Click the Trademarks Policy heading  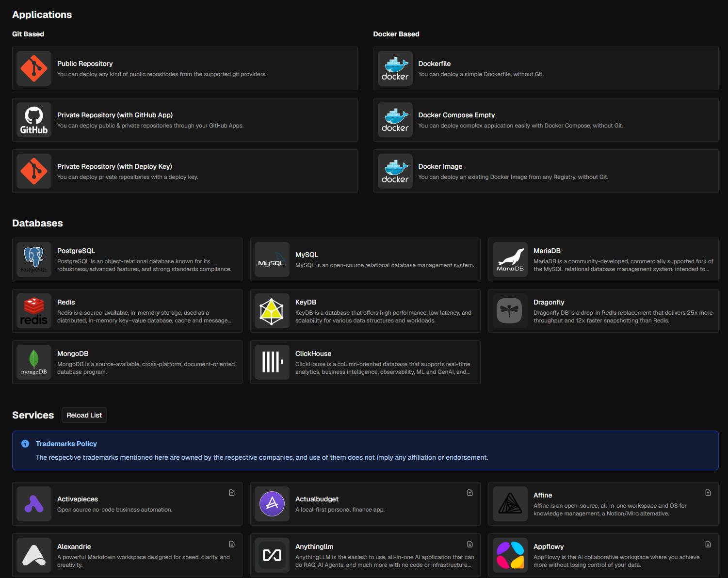(66, 444)
